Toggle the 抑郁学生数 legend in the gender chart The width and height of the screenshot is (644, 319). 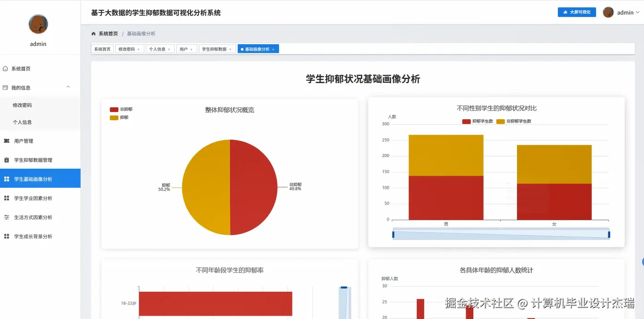478,121
